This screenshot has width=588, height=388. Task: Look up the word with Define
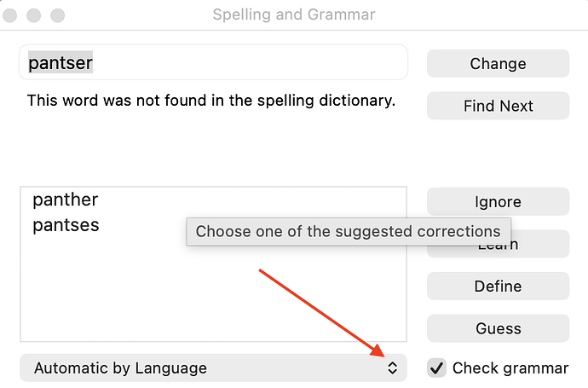click(498, 287)
